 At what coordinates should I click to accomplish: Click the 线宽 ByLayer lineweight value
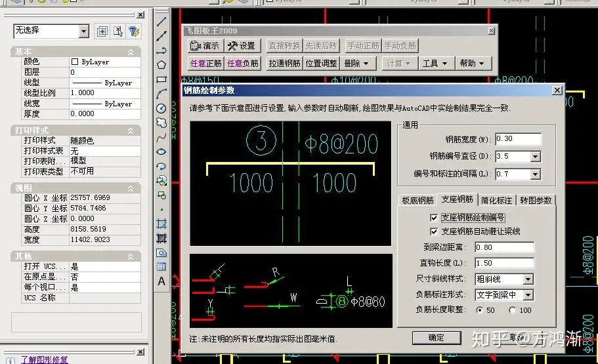click(x=105, y=104)
